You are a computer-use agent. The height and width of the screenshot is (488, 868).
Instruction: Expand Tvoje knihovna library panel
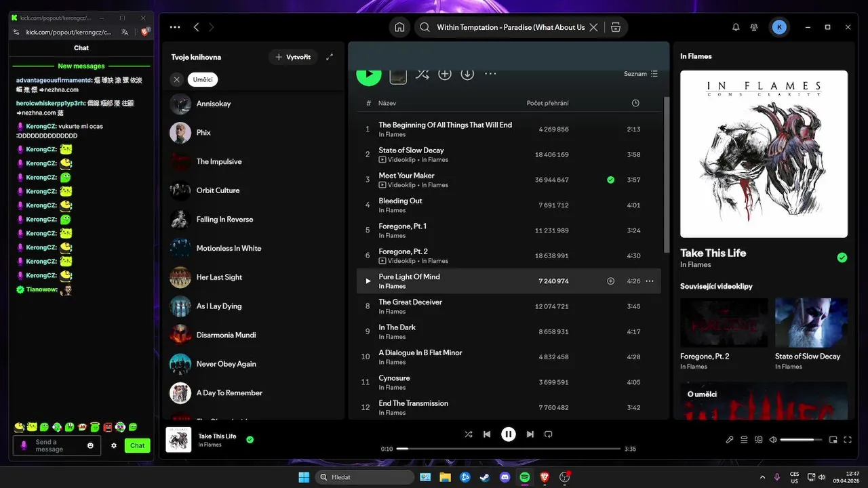point(330,57)
